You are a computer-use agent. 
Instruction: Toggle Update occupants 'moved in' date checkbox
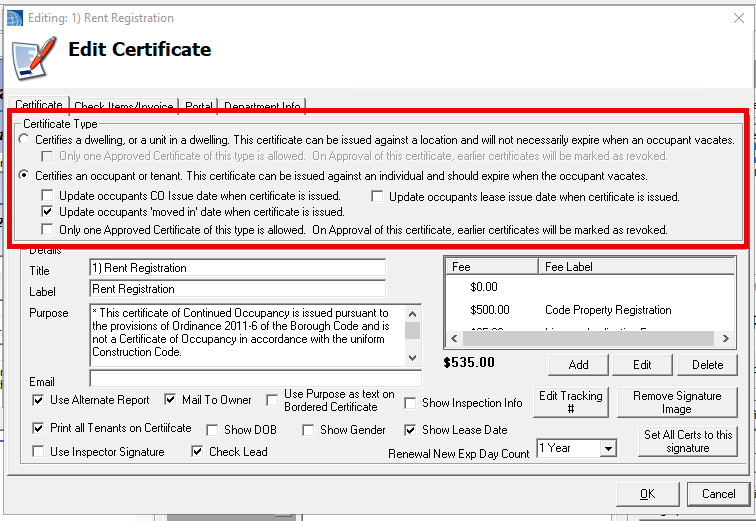(x=48, y=213)
